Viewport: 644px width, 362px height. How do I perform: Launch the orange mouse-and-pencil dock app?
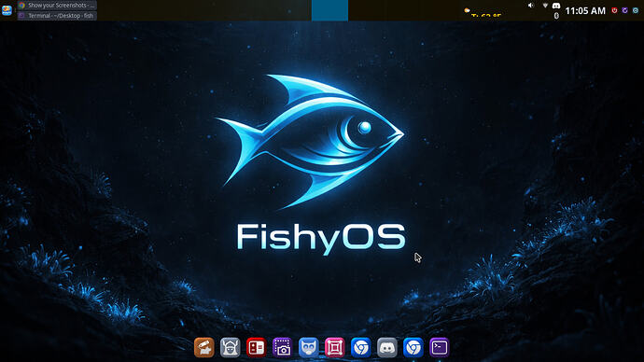click(204, 348)
